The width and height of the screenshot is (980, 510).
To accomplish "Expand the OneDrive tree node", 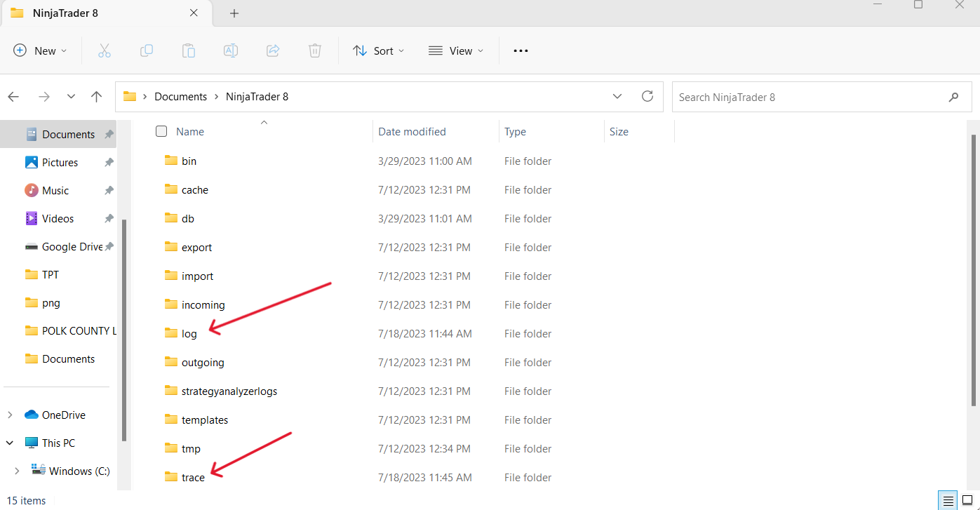I will 10,415.
